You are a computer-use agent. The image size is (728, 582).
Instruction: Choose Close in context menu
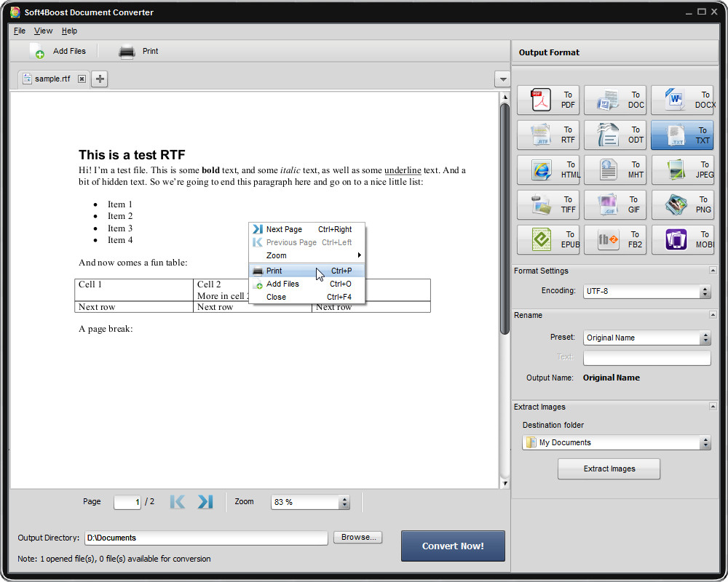(x=307, y=297)
